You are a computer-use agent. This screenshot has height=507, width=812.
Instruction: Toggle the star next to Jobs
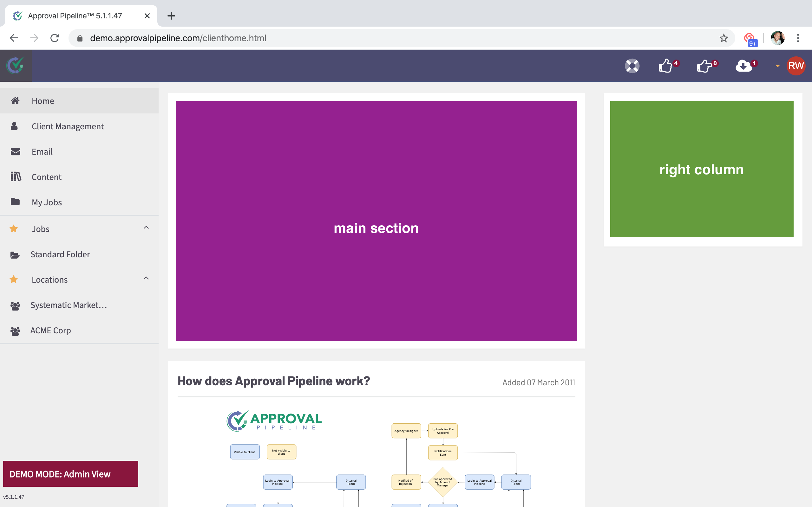14,228
